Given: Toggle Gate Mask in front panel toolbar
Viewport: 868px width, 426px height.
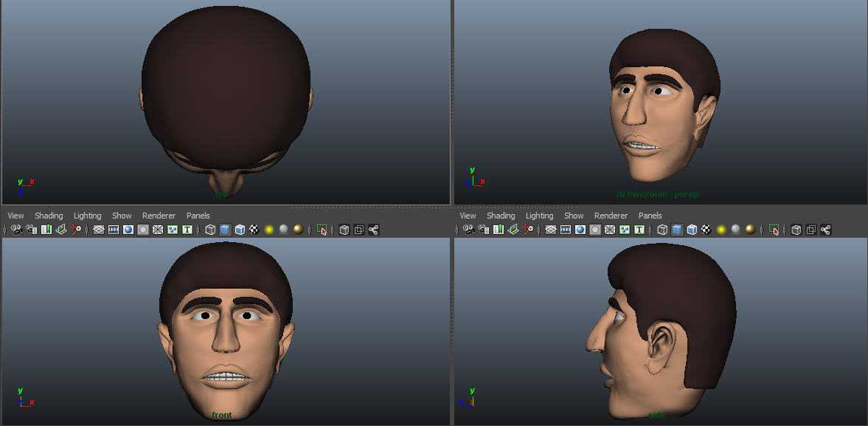Looking at the screenshot, I should click(x=143, y=230).
